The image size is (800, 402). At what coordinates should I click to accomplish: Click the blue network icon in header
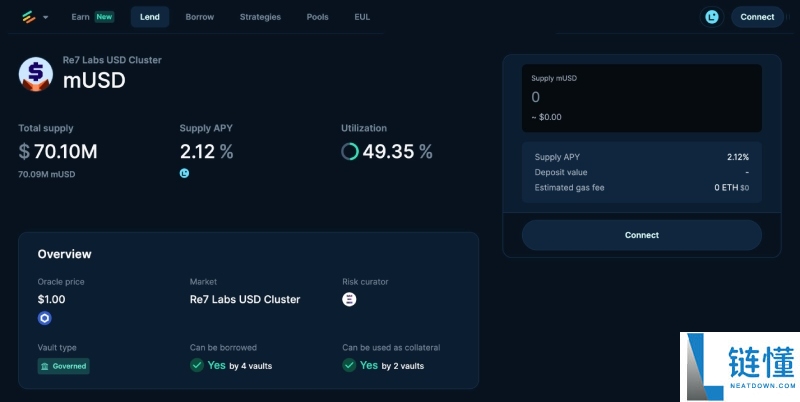coord(712,17)
